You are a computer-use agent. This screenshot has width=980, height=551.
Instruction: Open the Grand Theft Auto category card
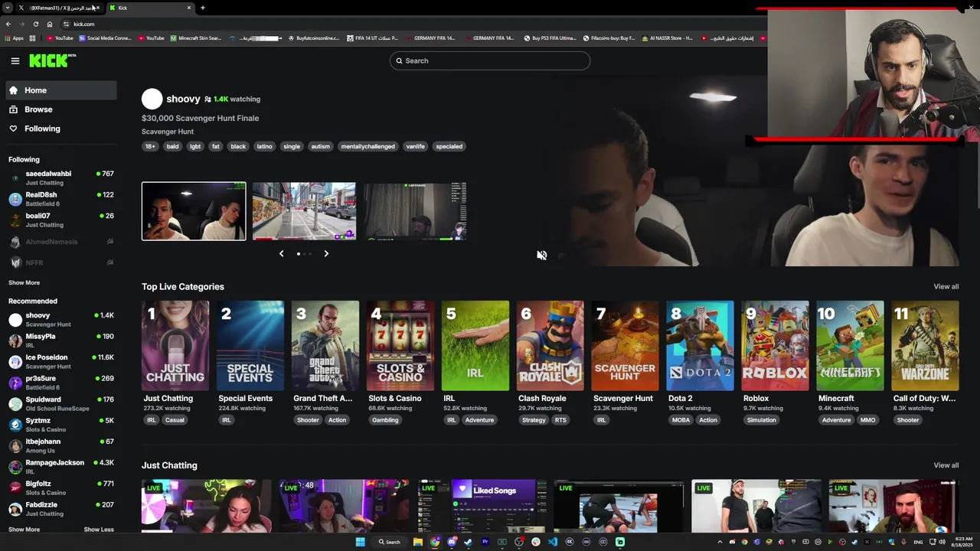[x=325, y=346]
